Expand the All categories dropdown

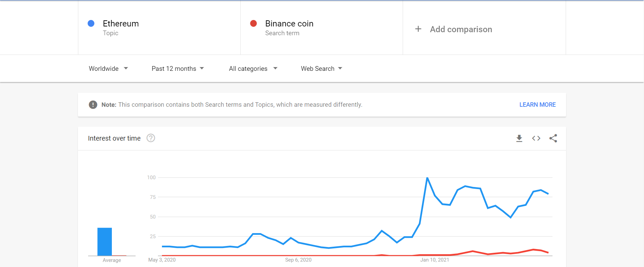click(253, 68)
